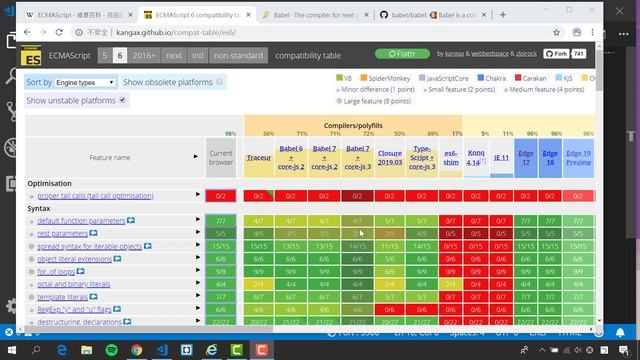Image resolution: width=640 pixels, height=360 pixels.
Task: Open Internet Explorer from taskbar
Action: 212,350
